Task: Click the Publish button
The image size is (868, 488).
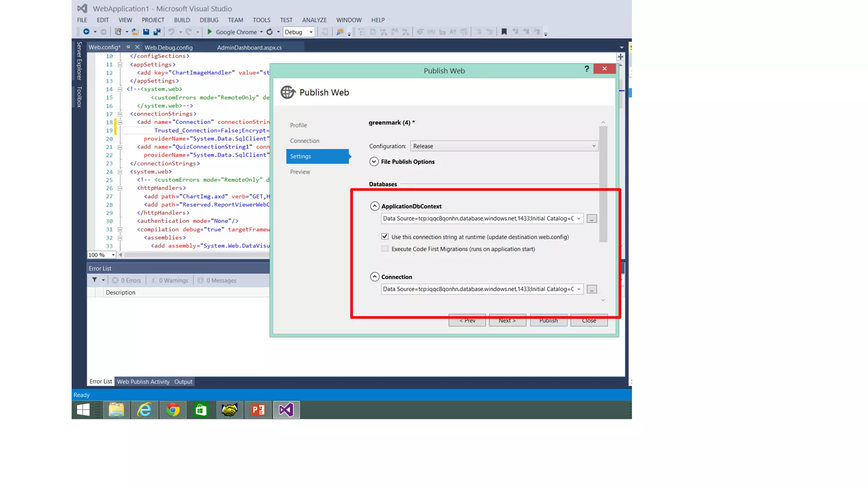Action: pyautogui.click(x=548, y=321)
